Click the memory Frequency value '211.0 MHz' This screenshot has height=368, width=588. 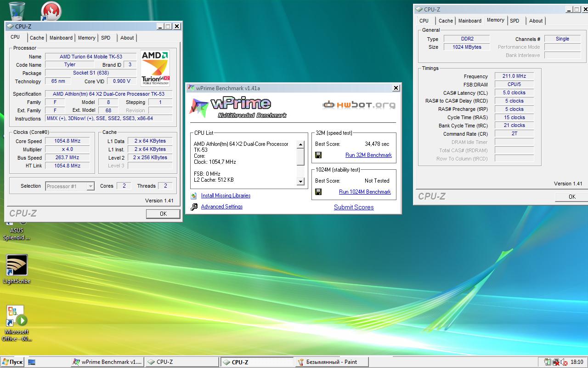[x=514, y=76]
